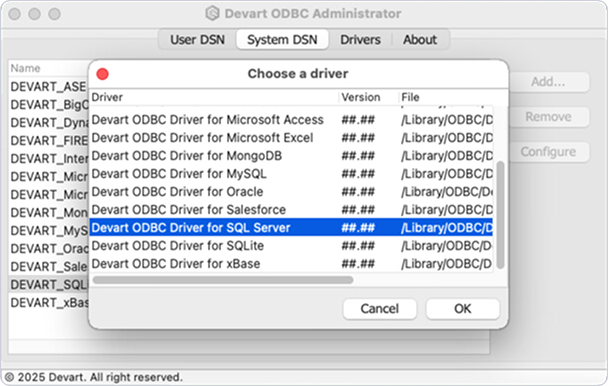
Task: Select DEVART_BigQ entry in DSN list
Action: 48,105
